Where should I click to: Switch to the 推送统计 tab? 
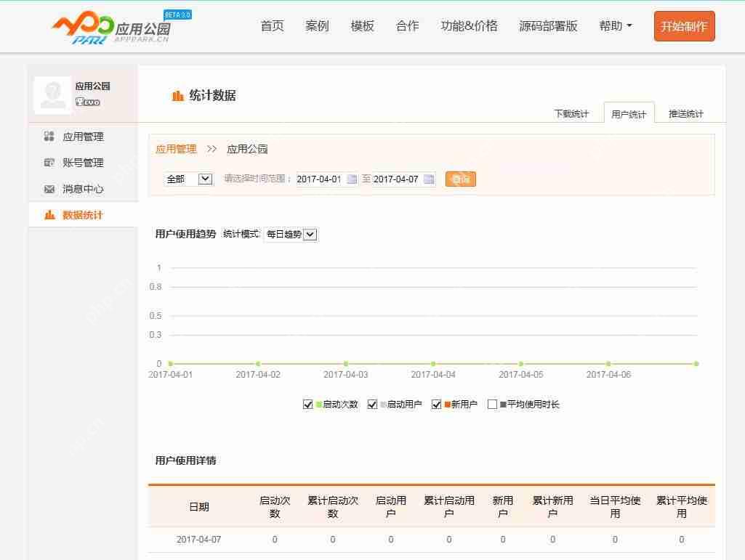685,114
